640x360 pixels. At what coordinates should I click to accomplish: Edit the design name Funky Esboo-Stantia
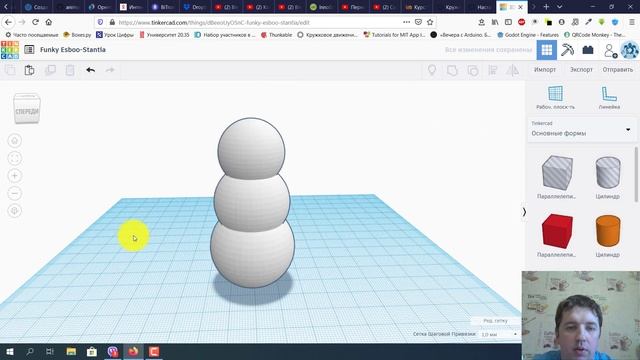73,49
